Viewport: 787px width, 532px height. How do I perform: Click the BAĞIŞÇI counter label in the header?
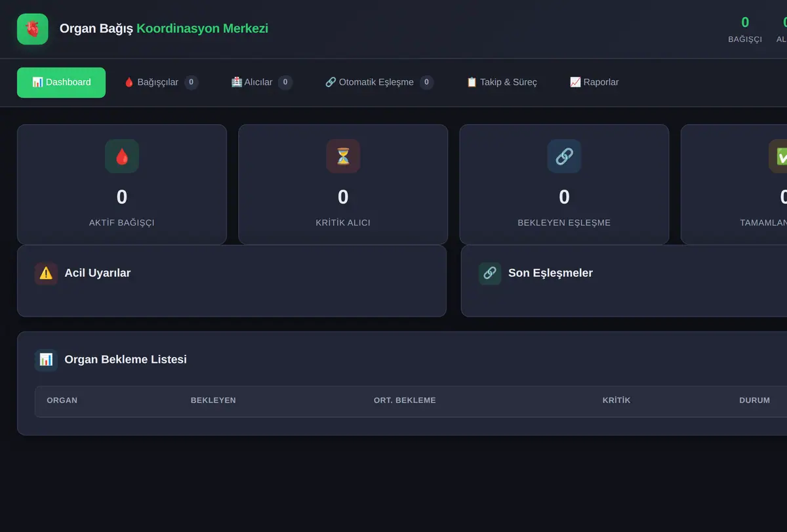pos(745,39)
